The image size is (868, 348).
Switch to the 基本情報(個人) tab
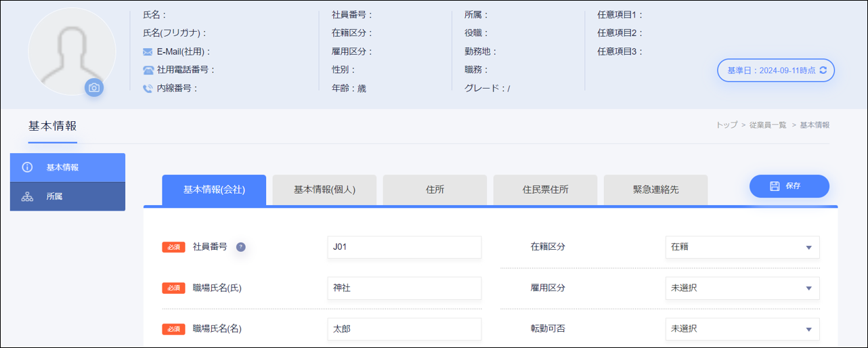click(x=324, y=190)
